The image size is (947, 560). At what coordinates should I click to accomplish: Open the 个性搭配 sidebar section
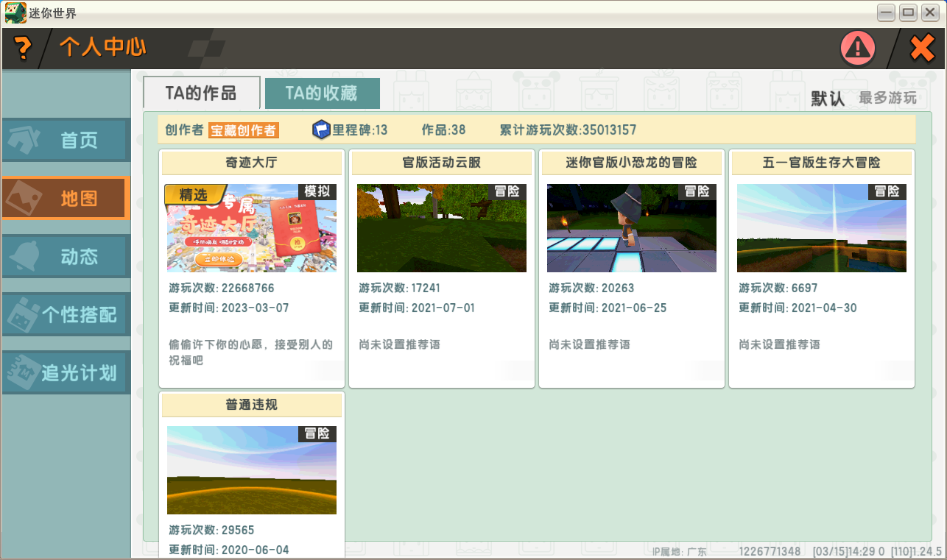66,314
